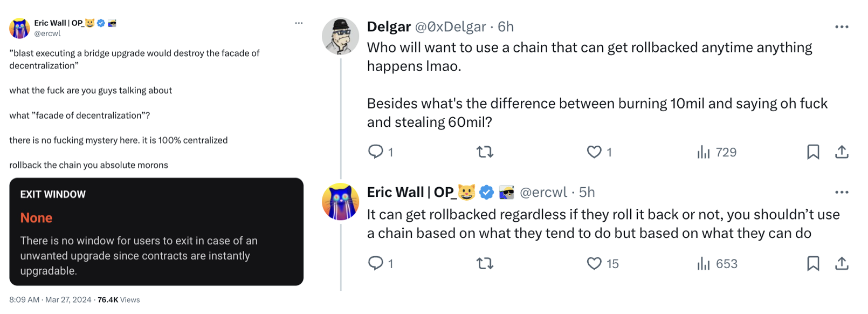The width and height of the screenshot is (868, 314).
Task: Reply to Eric Wall's 5h reply
Action: pos(376,263)
